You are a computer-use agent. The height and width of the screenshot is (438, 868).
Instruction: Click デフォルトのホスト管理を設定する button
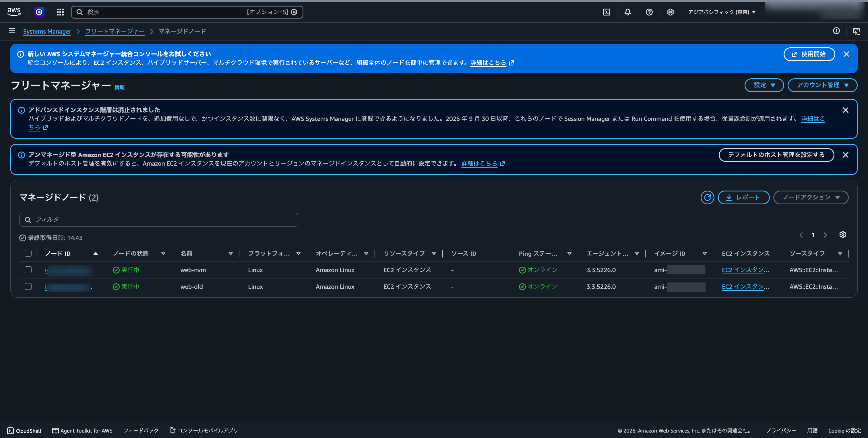[x=776, y=155]
